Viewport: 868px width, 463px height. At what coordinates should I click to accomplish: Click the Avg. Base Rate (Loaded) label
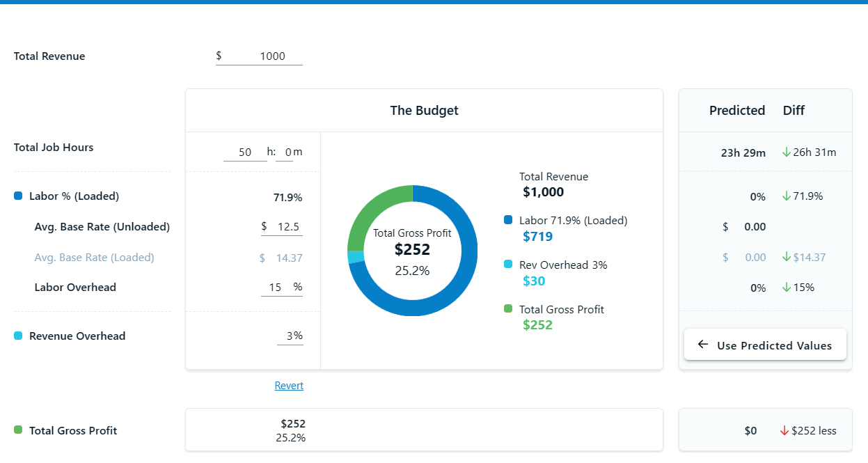point(94,258)
